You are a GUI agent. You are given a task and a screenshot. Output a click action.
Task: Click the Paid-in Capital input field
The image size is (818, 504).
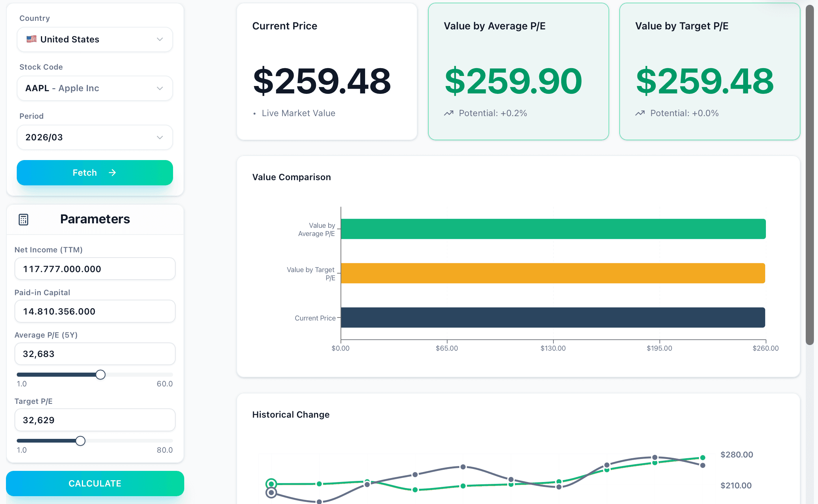95,311
